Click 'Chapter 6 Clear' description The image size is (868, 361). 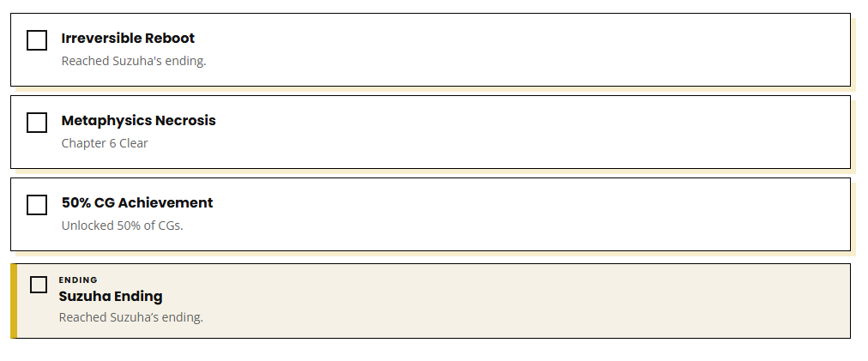click(x=105, y=143)
